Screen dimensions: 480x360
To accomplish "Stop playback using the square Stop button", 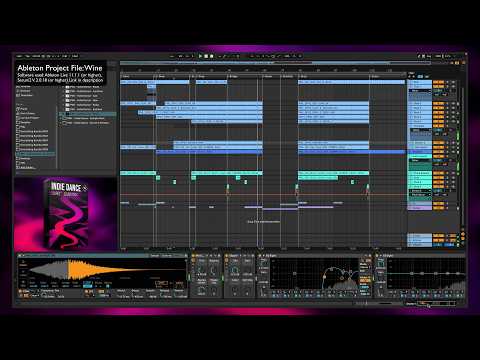I will tap(206, 56).
